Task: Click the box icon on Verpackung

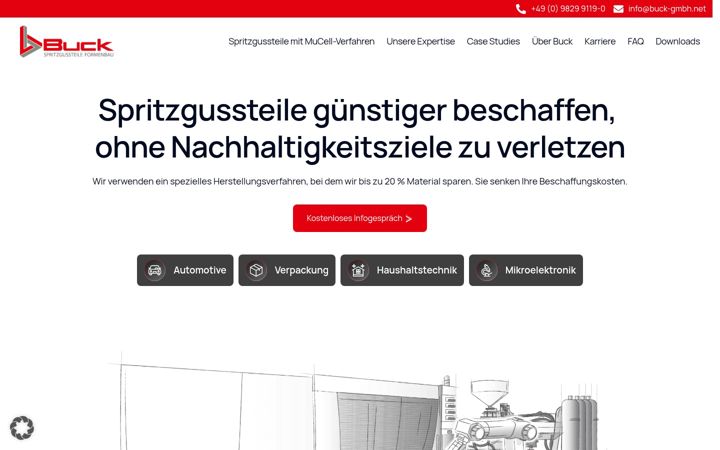Action: 256,270
